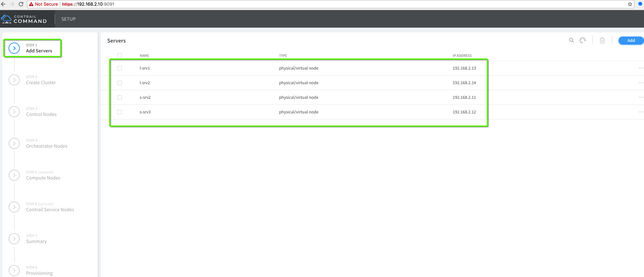Click IP address 192.168.2.12
The height and width of the screenshot is (277, 644).
click(464, 112)
